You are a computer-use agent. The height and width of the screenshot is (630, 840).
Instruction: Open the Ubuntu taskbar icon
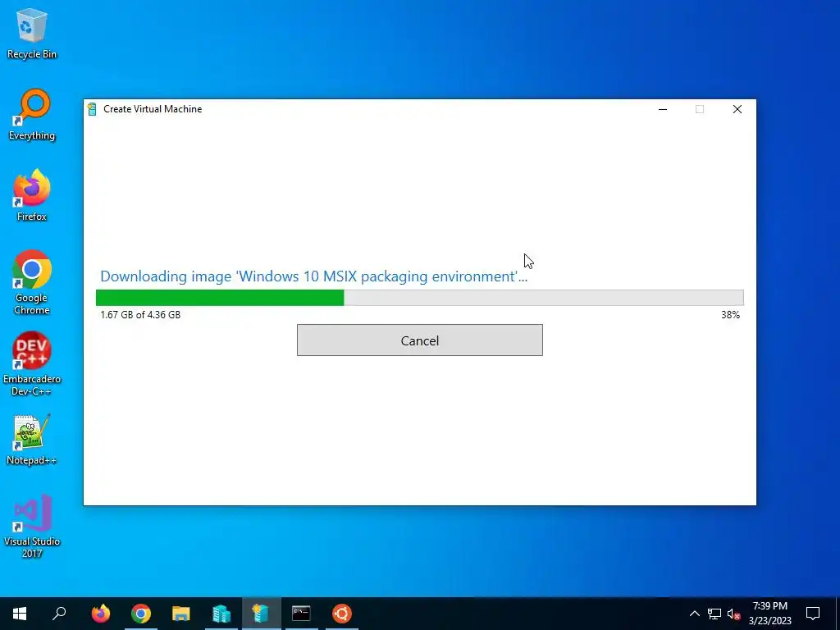342,614
